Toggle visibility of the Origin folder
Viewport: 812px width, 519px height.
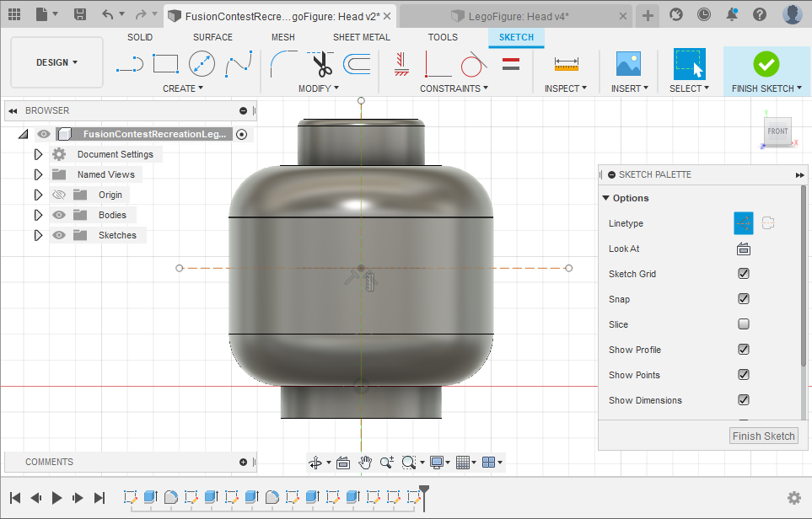pos(59,195)
